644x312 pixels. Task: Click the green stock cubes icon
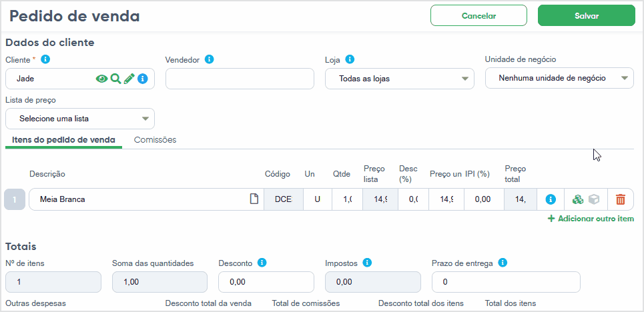pyautogui.click(x=578, y=199)
